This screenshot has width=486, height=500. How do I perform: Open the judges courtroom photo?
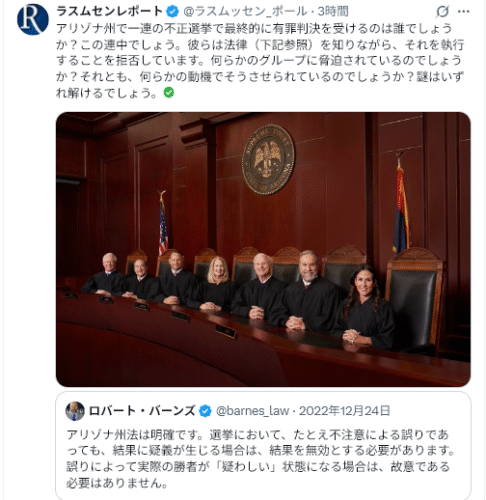tap(263, 249)
